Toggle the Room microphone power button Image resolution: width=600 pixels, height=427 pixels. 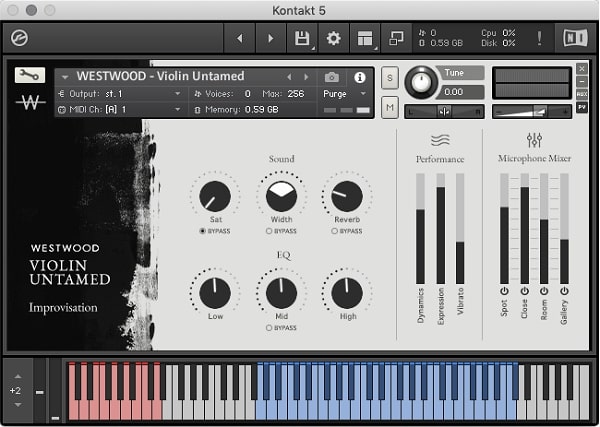coord(544,291)
